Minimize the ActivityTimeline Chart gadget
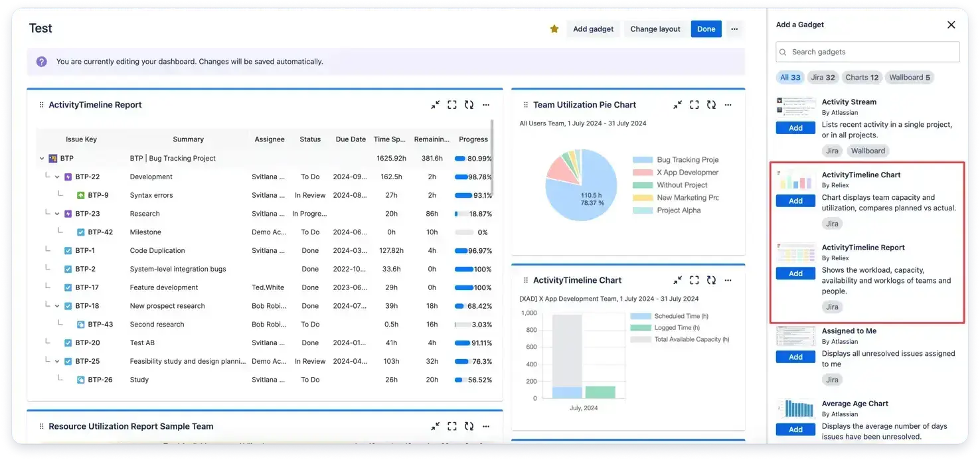 [678, 279]
